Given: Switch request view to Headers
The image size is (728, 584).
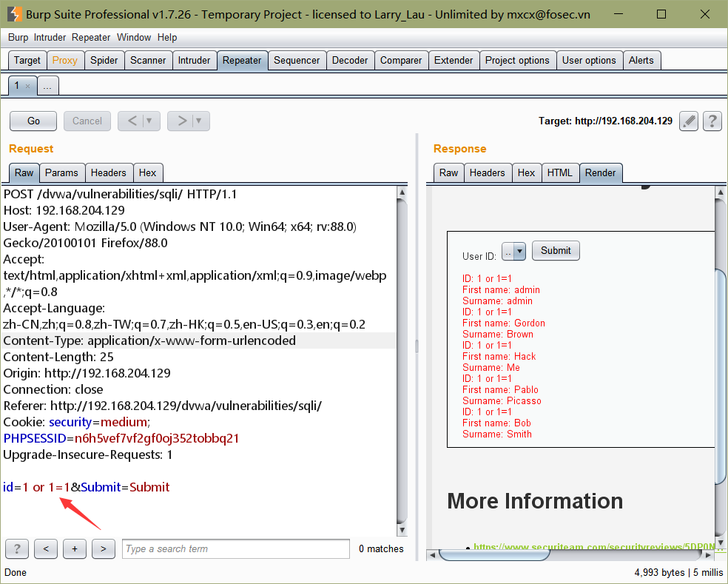Looking at the screenshot, I should click(109, 172).
